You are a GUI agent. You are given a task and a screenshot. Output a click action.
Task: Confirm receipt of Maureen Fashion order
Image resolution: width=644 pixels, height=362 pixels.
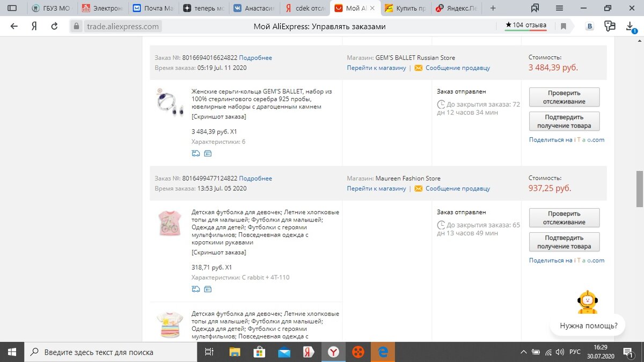coord(564,242)
